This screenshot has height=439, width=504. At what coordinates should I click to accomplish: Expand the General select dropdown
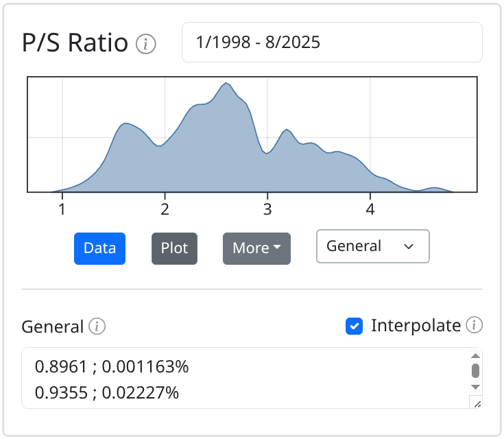(372, 246)
